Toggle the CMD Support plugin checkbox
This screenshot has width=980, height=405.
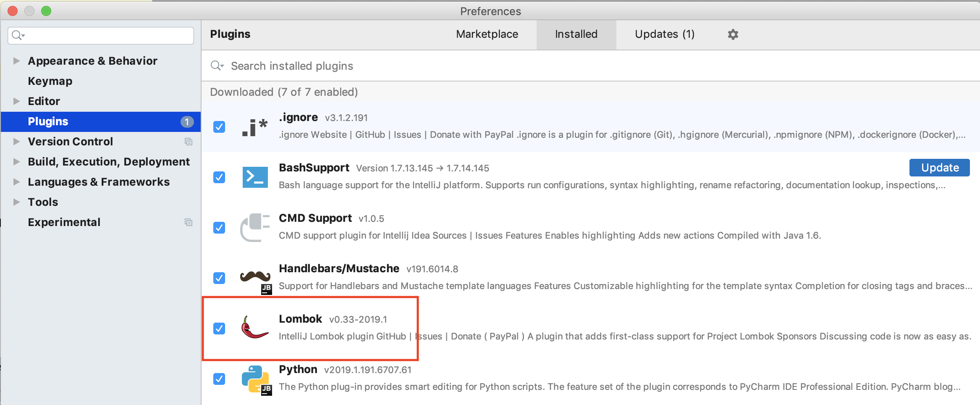click(219, 228)
